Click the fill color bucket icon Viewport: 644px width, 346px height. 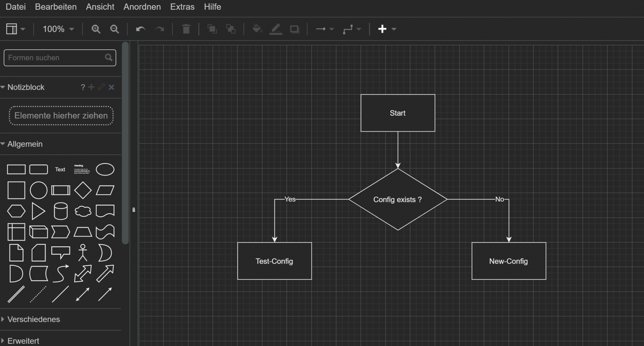257,29
